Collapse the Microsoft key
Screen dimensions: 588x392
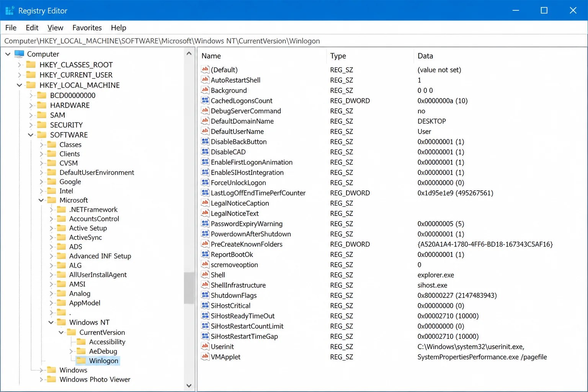coord(41,200)
